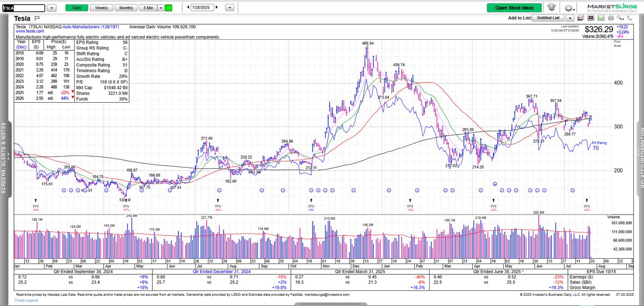Click the $326.29 current price
Viewport: 644px width, 306px height.
(x=598, y=30)
